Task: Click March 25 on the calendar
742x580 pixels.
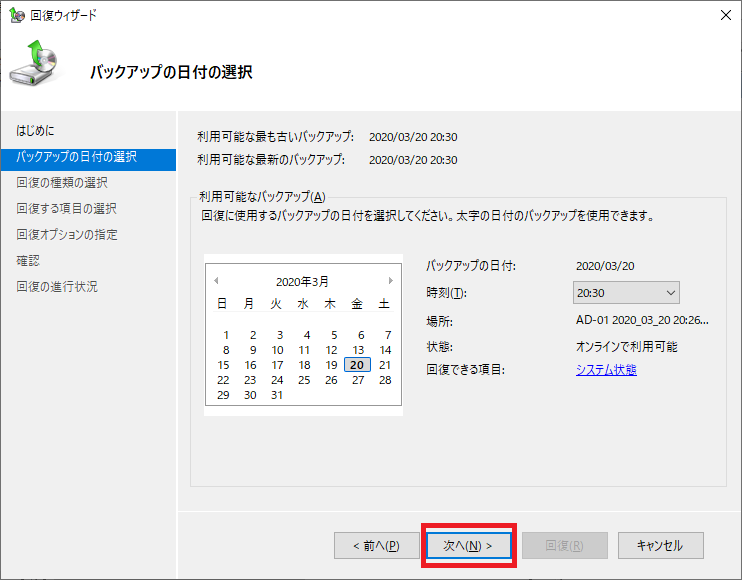Action: (x=304, y=380)
